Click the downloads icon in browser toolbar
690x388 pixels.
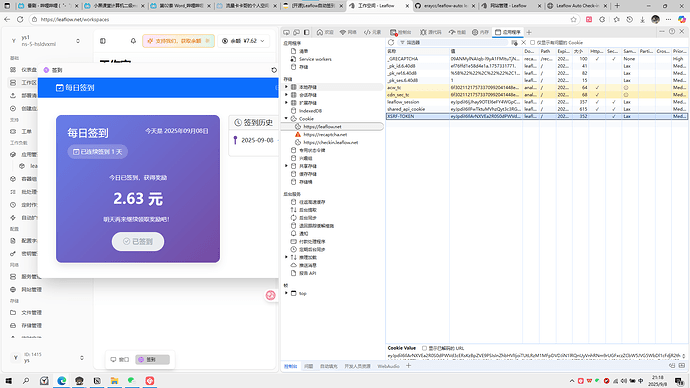coord(642,19)
